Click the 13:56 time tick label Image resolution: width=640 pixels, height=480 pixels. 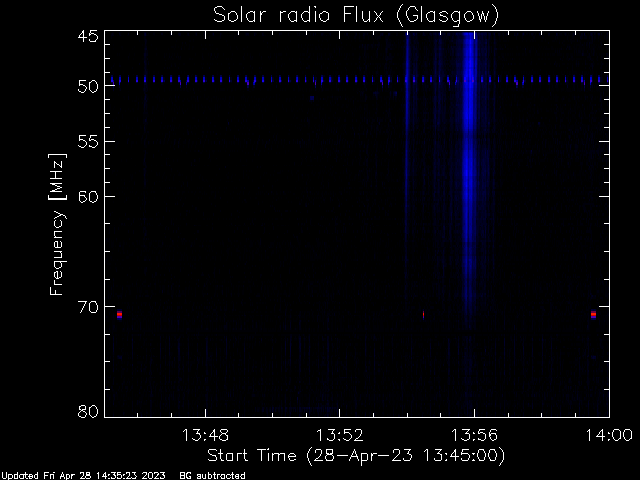[x=474, y=435]
